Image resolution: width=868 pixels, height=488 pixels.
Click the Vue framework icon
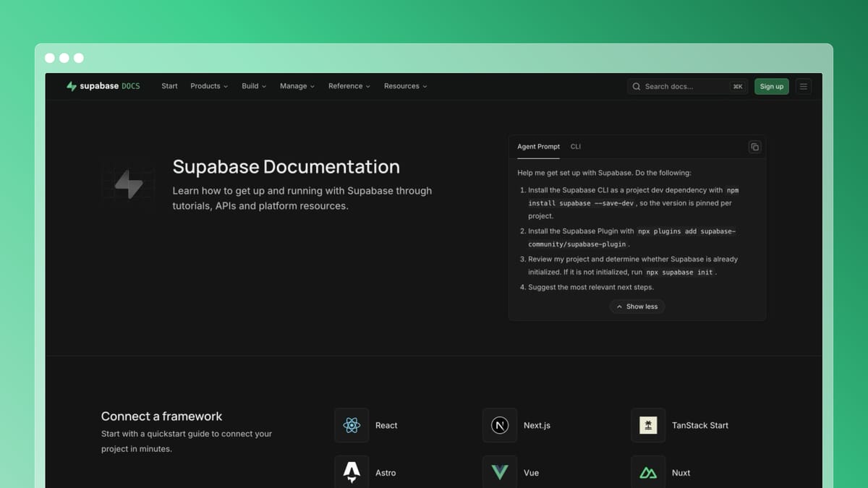tap(500, 472)
